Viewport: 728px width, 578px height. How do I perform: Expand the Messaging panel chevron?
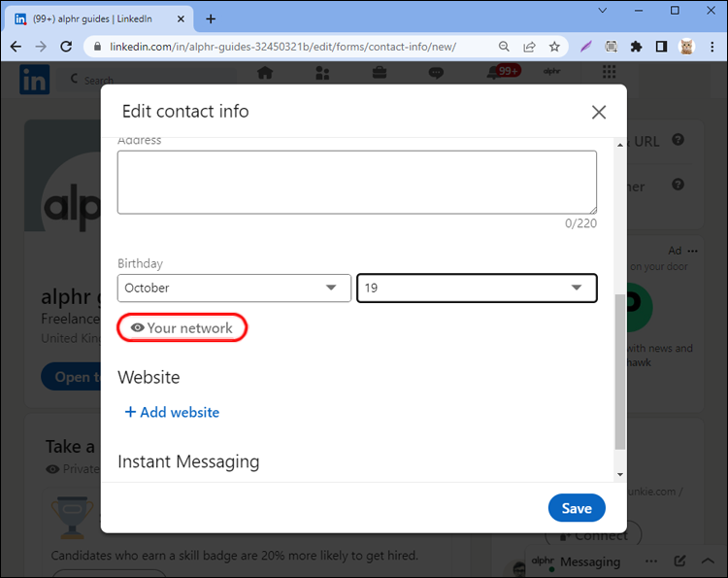tap(706, 561)
